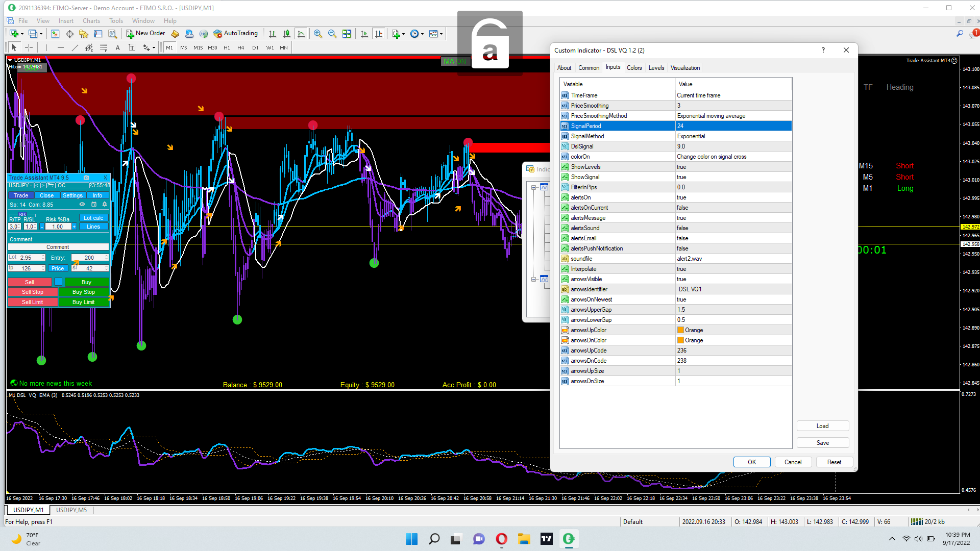
Task: Toggle the alert bell icon in Trade Assistant
Action: [x=105, y=205]
